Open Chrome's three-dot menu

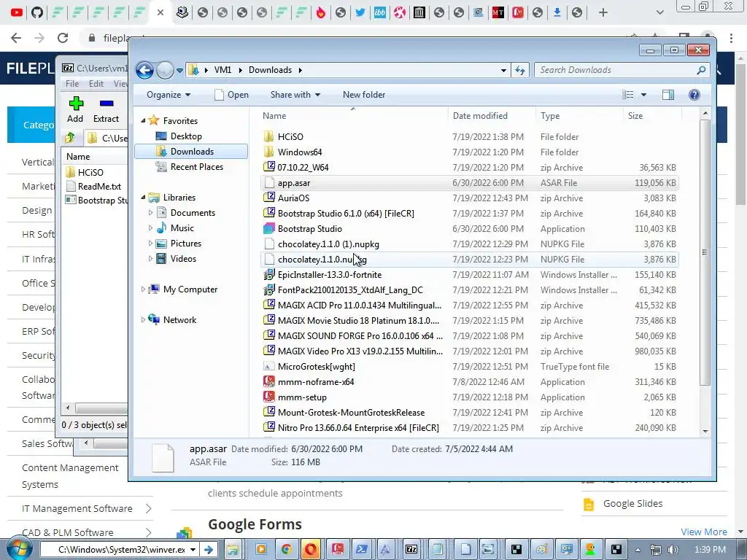pos(731,38)
